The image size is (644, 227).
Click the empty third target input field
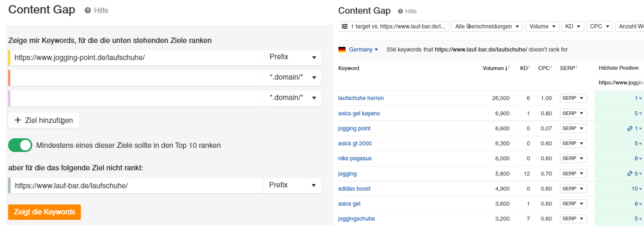pyautogui.click(x=136, y=98)
